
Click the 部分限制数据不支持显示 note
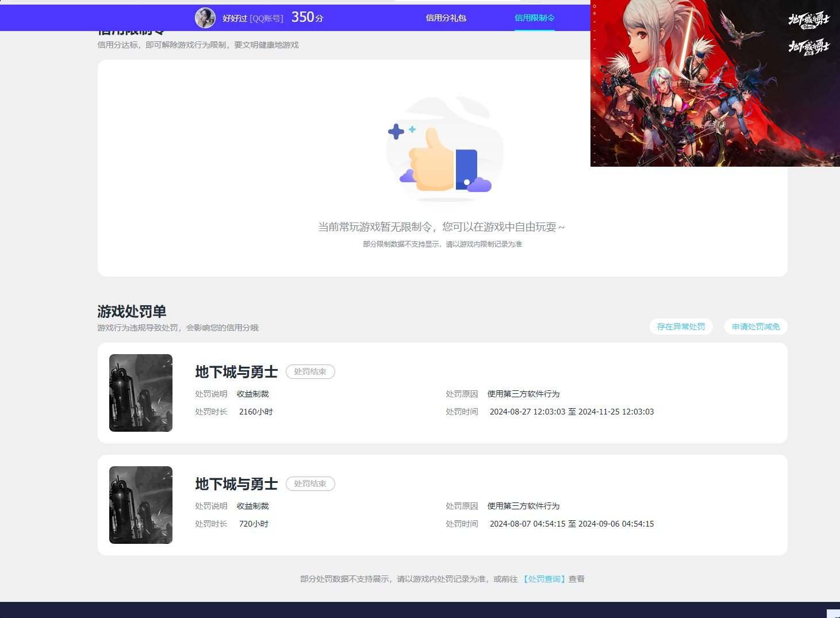pos(442,244)
